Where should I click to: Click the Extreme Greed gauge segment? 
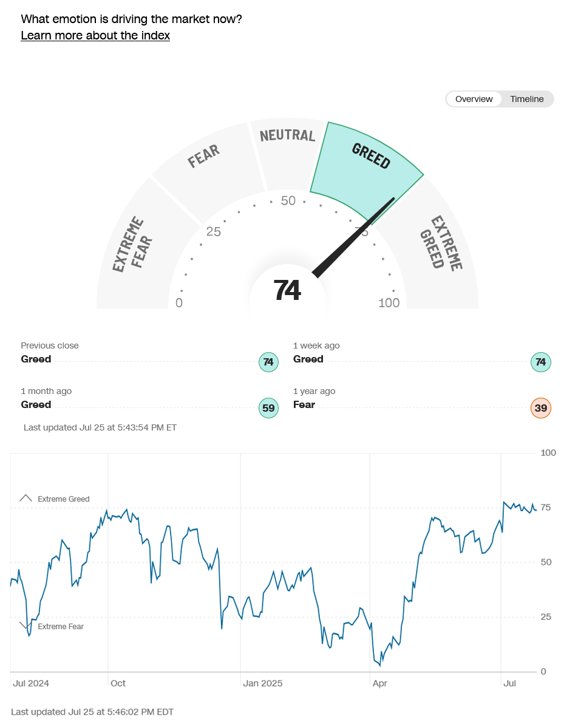[437, 246]
